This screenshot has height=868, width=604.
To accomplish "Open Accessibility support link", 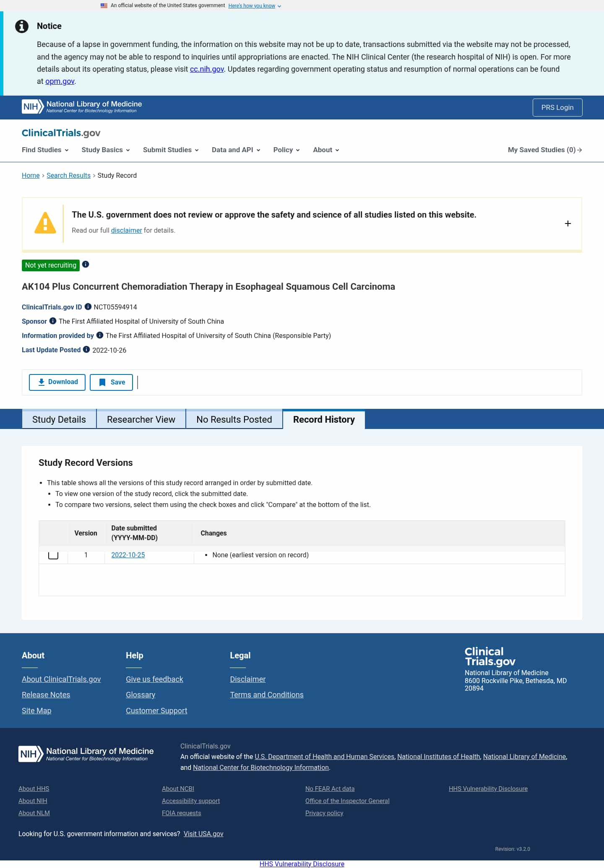I will pyautogui.click(x=191, y=800).
